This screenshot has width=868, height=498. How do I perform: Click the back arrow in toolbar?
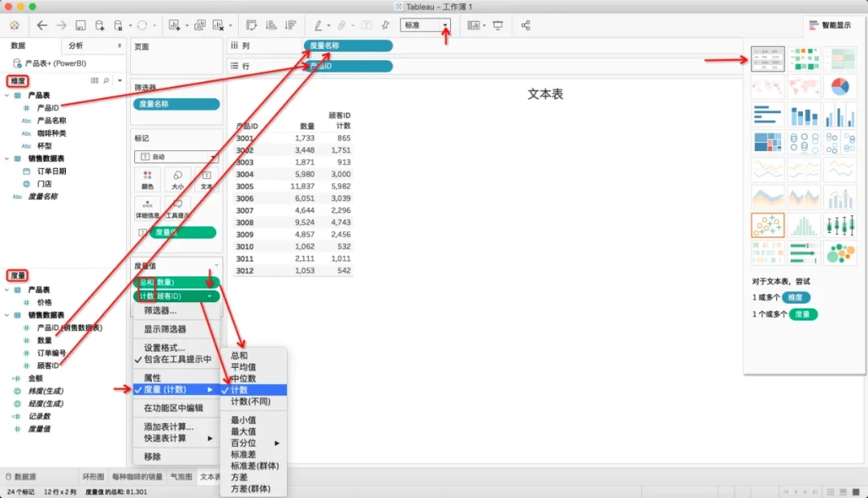coord(43,26)
